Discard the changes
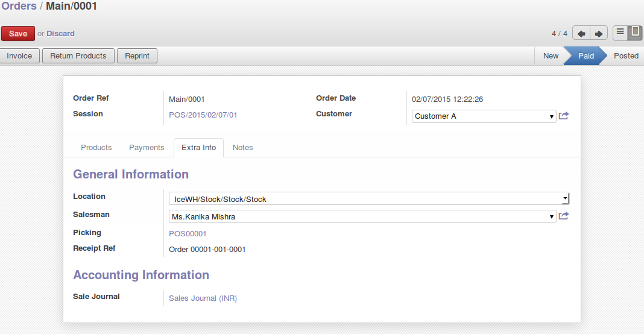Screen dimensions: 644x334 [x=60, y=34]
